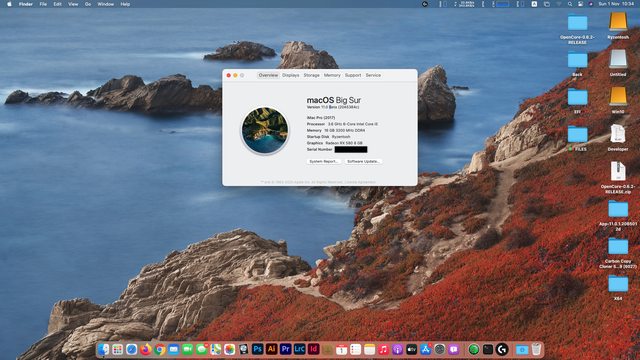The image size is (640, 360).
Task: Open the Go menu
Action: click(88, 4)
